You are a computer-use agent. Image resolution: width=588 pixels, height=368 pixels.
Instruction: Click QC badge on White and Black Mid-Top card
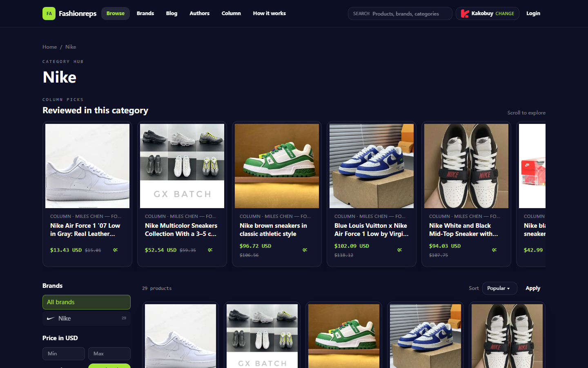494,250
